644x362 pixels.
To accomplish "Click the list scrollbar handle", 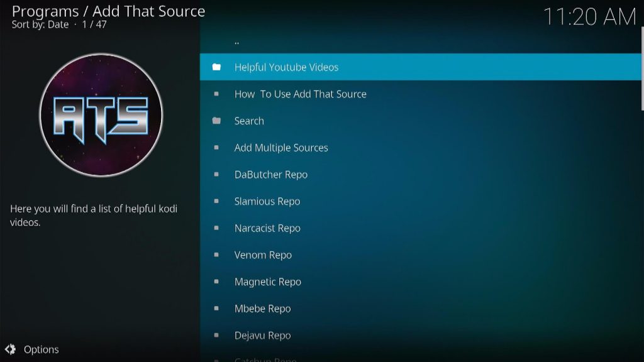I will tap(642, 69).
